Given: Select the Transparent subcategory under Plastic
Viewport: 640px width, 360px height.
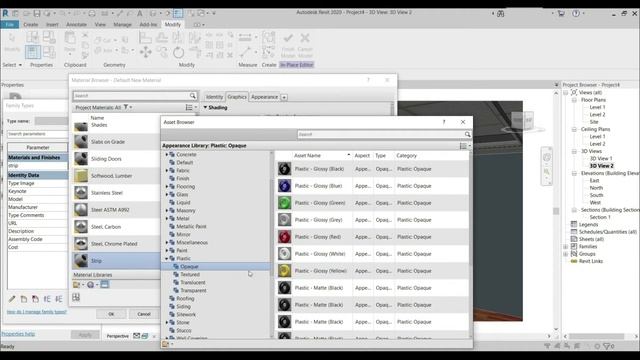Looking at the screenshot, I should 193,291.
